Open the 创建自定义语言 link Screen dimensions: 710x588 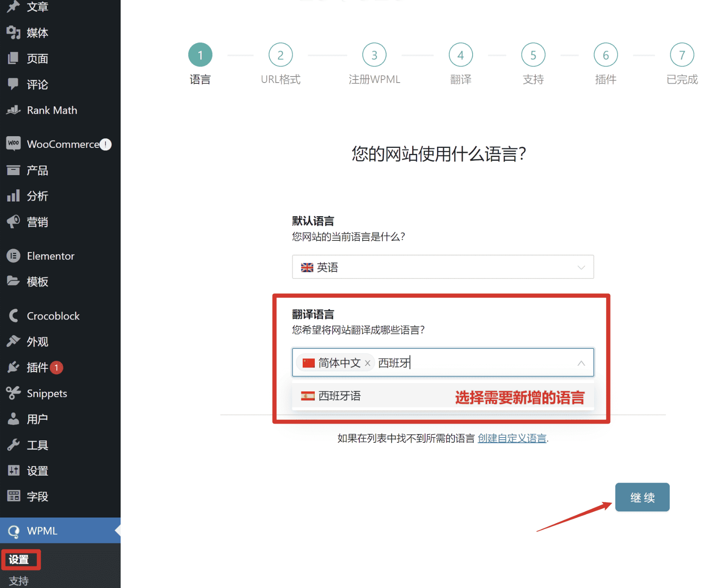[x=512, y=438]
